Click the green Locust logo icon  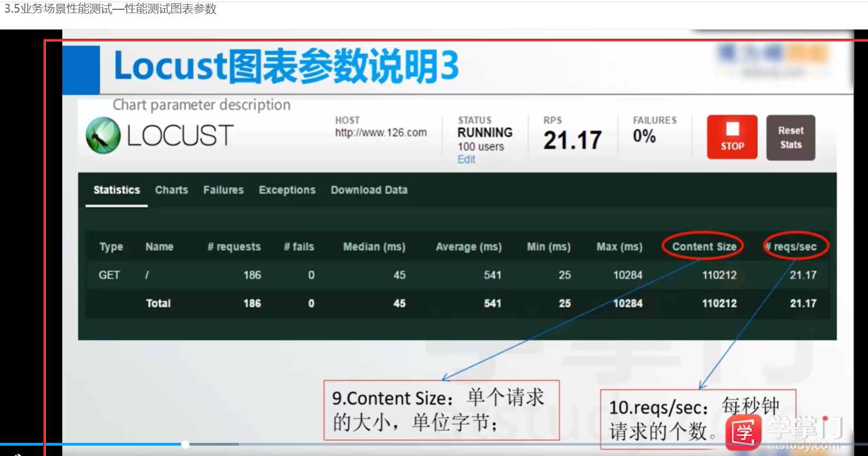(103, 136)
